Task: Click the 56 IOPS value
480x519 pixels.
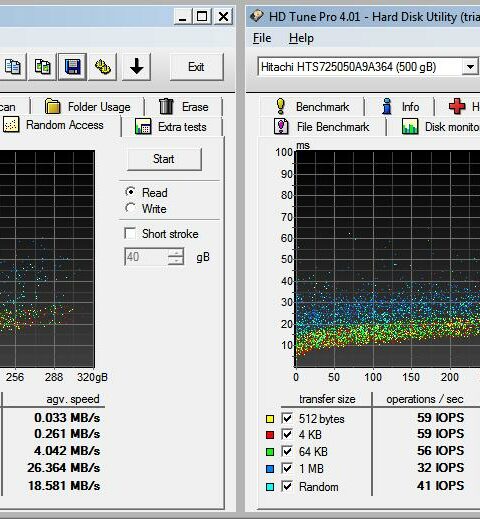Action: 440,451
